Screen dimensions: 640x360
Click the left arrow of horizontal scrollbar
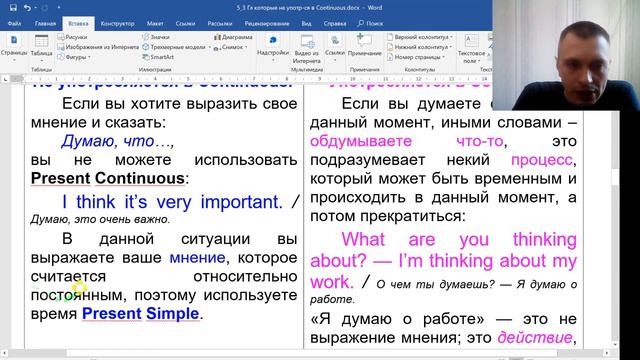point(4,353)
